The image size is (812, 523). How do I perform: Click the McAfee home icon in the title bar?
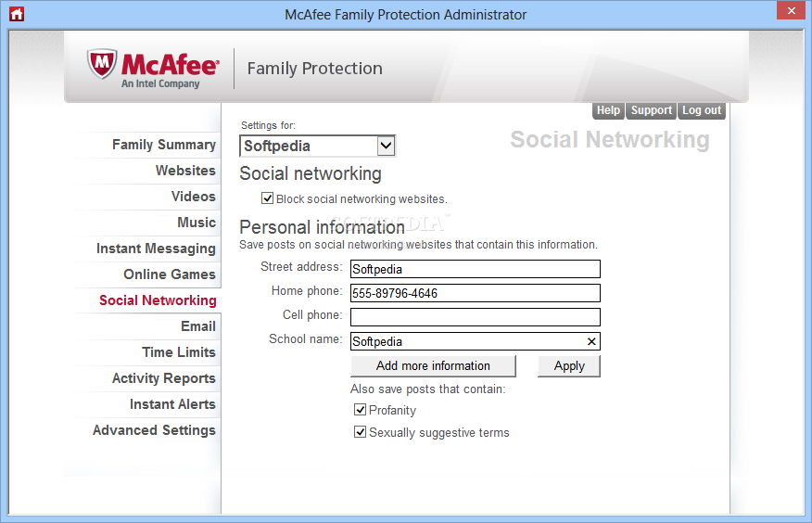pyautogui.click(x=17, y=14)
